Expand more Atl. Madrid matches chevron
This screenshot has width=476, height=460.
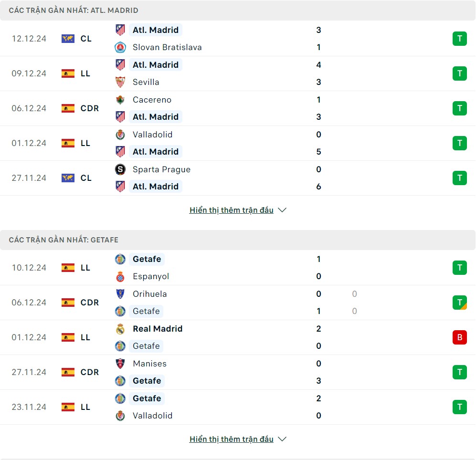pos(282,210)
